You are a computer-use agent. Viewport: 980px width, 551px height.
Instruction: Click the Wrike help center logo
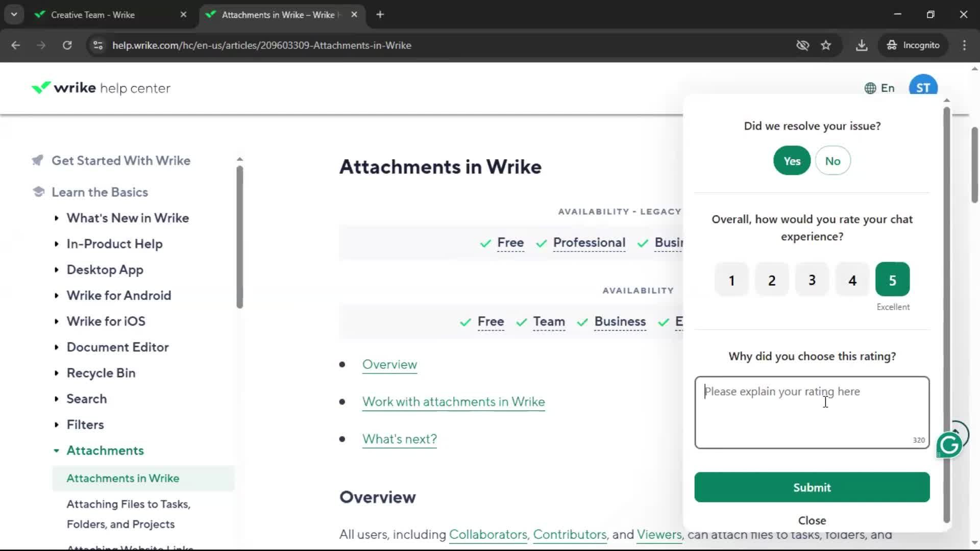click(x=101, y=88)
